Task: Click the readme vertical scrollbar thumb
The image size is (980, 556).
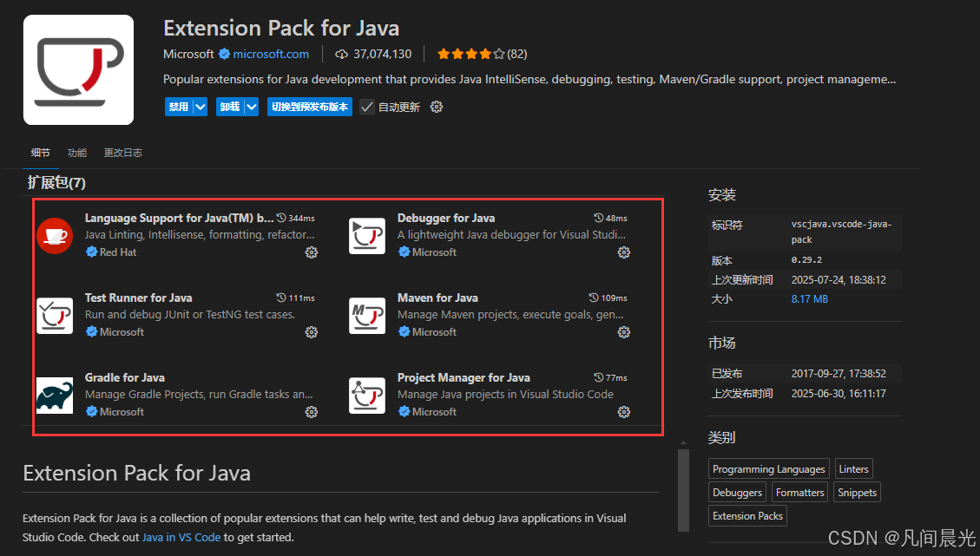Action: 684,490
